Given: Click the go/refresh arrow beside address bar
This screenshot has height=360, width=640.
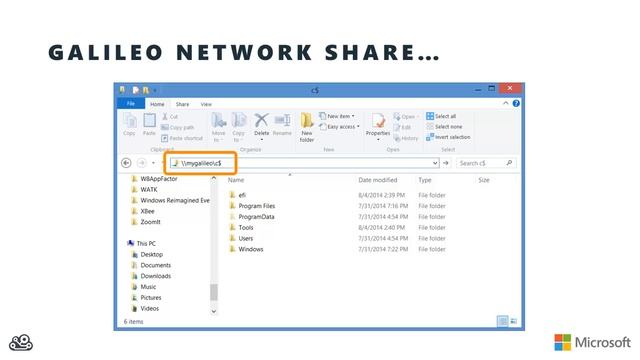Looking at the screenshot, I should [x=446, y=163].
